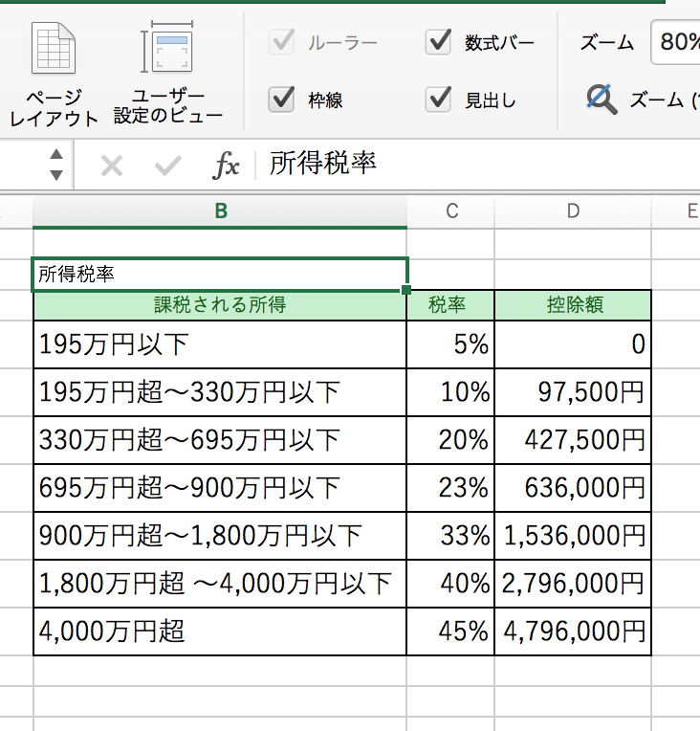Select cell 1,800万円超 〜4,000万円以下
The image size is (700, 731).
pyautogui.click(x=220, y=584)
